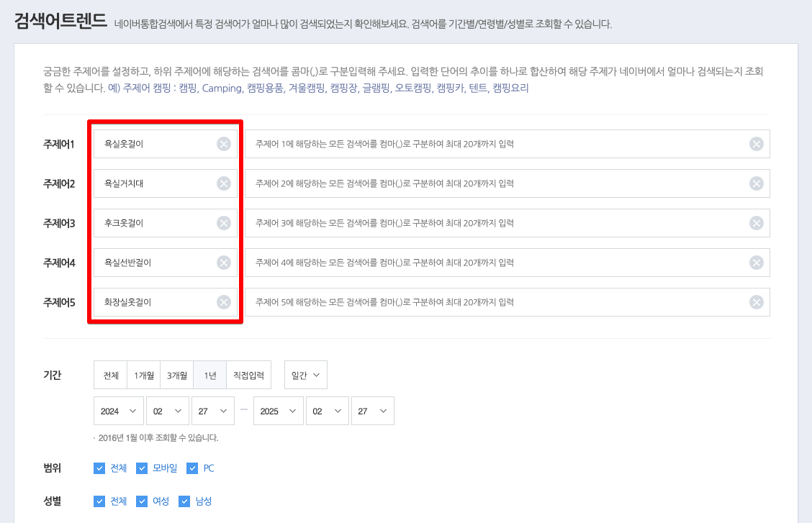Clear the keyword field for 주제어 2

tap(755, 183)
